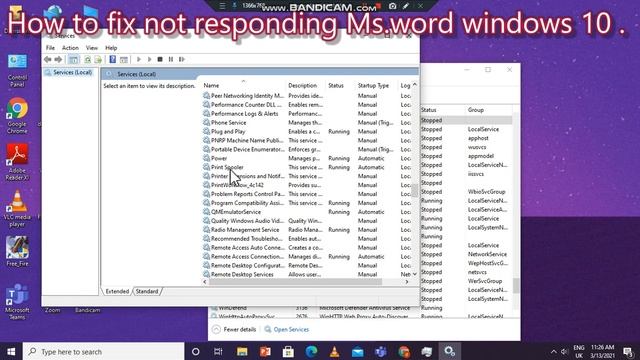This screenshot has width=640, height=360.
Task: Click the Services gear icon on taskbar
Action: coord(450,351)
